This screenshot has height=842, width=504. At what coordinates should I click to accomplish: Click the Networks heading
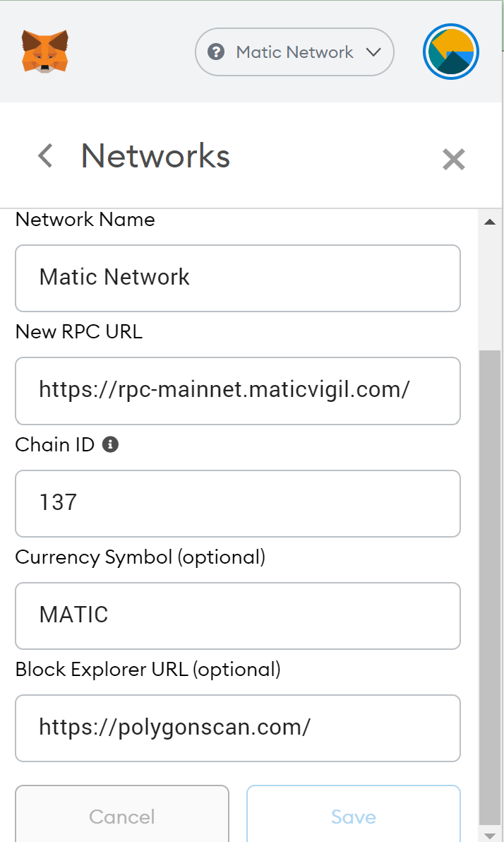pos(155,155)
